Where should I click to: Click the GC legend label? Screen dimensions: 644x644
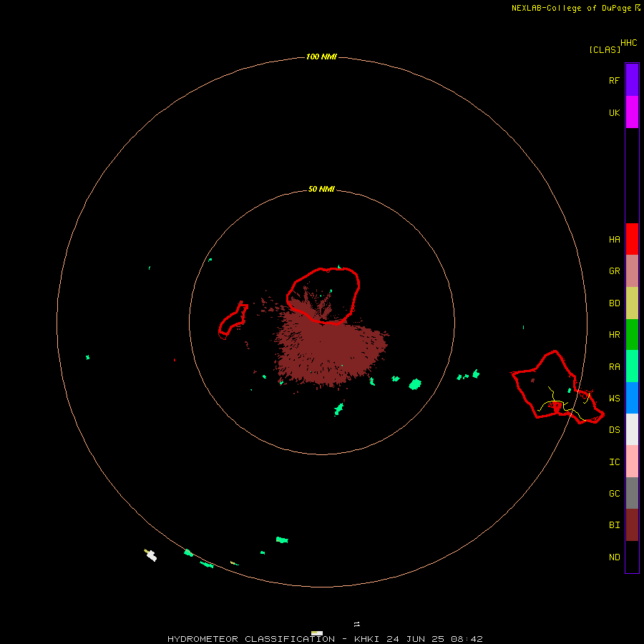click(614, 494)
